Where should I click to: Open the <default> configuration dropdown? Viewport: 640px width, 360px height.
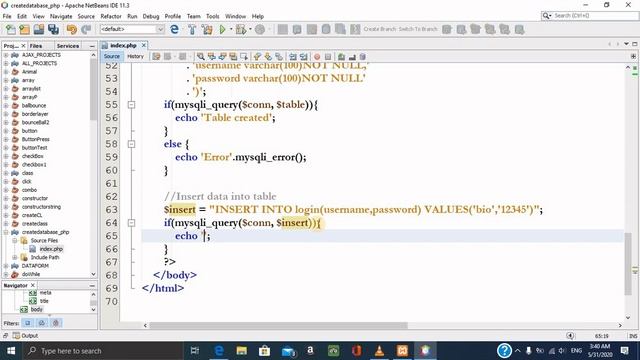[132, 29]
